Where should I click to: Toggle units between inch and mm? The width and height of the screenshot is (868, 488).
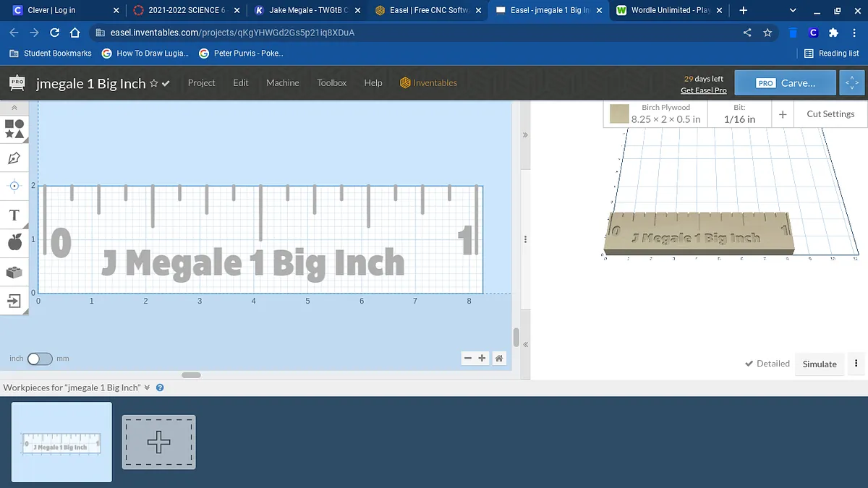click(x=40, y=359)
